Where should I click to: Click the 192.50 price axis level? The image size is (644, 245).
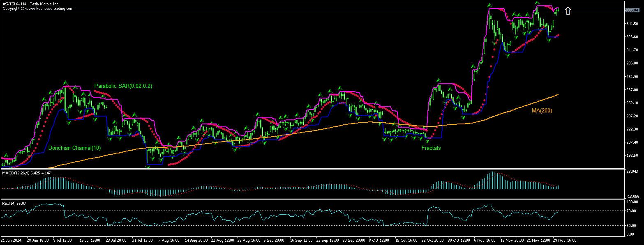(632, 156)
